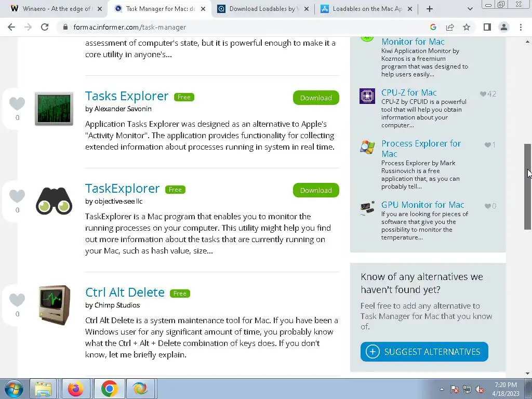Open CPU-Z for Mac link

(x=409, y=92)
